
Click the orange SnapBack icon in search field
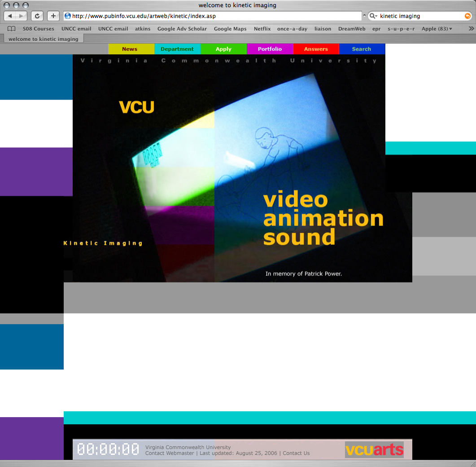pos(467,16)
